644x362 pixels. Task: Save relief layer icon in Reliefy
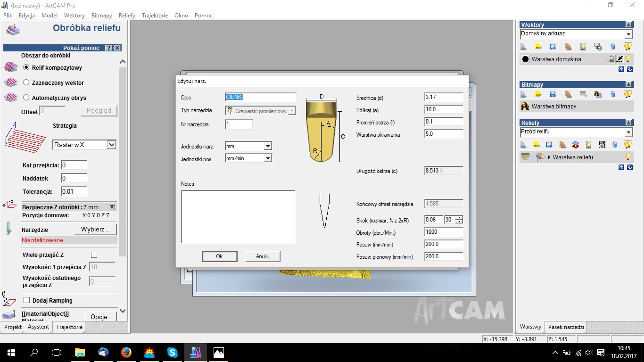coord(549,145)
